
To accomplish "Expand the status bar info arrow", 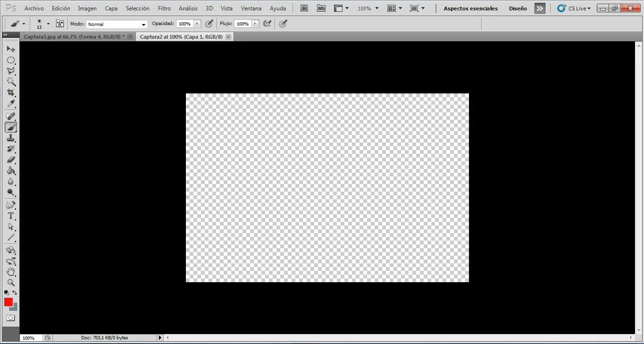I will click(160, 338).
